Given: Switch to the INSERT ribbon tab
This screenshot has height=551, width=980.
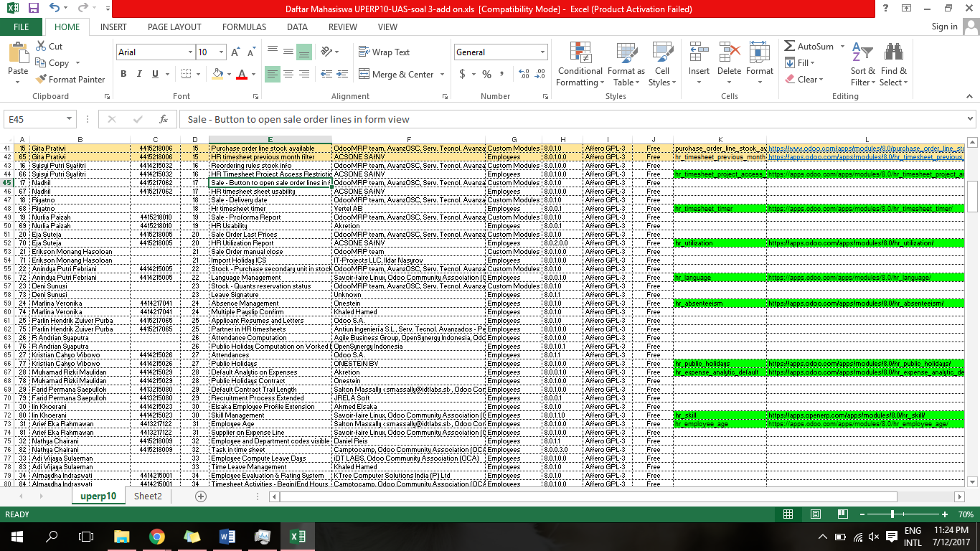Looking at the screenshot, I should (113, 27).
